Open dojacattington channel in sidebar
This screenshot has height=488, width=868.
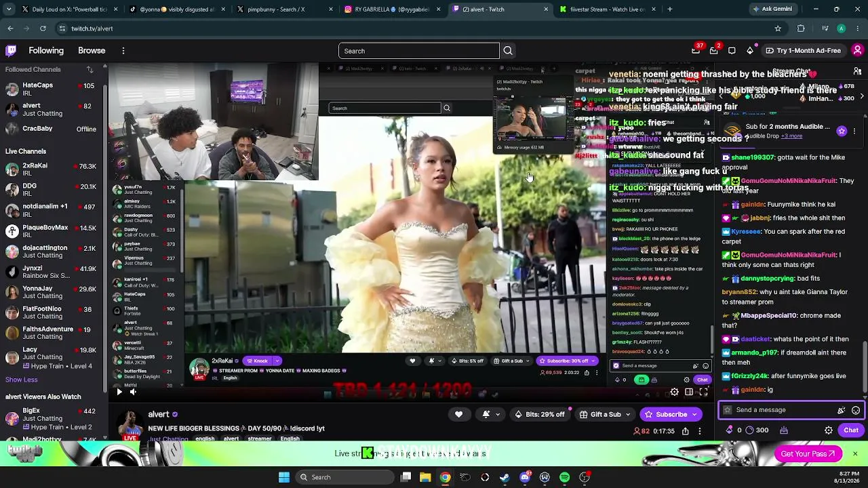coord(53,251)
